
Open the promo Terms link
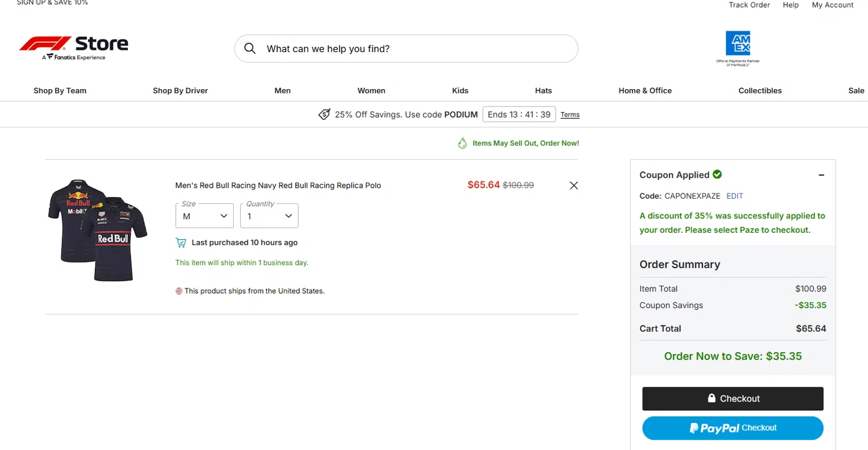[570, 115]
